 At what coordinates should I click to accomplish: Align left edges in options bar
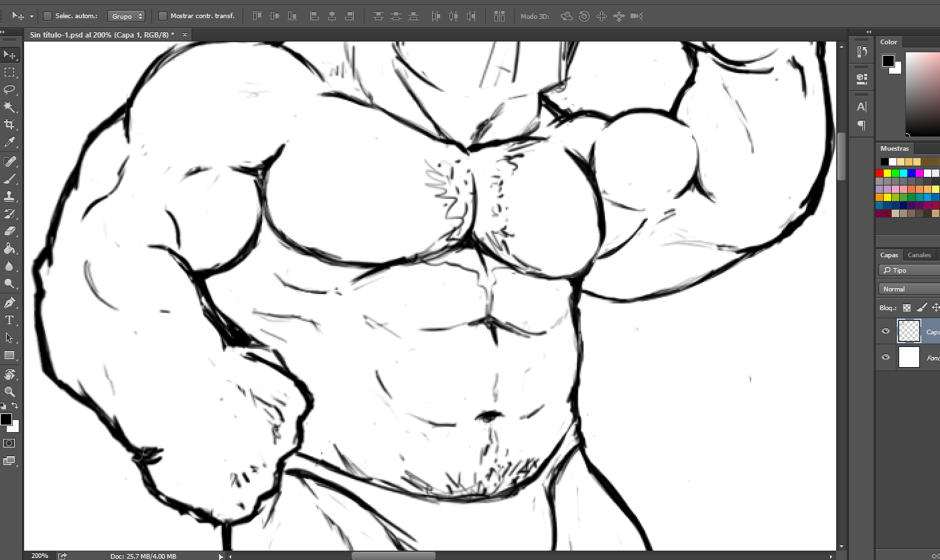pyautogui.click(x=315, y=16)
